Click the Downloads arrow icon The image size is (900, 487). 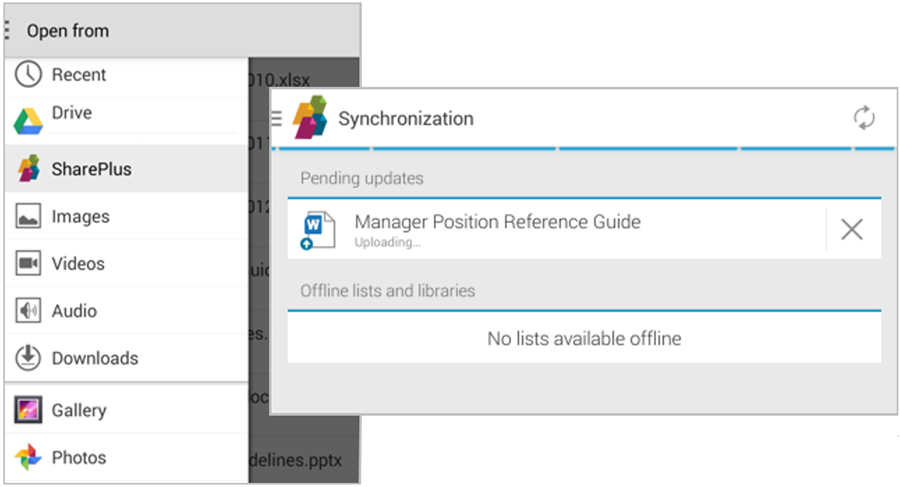click(x=28, y=358)
